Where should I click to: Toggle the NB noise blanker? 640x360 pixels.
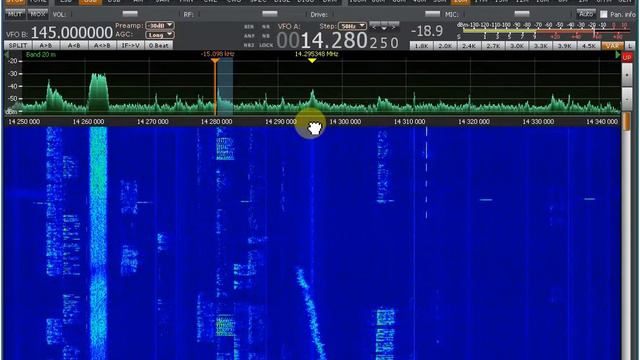pos(266,36)
